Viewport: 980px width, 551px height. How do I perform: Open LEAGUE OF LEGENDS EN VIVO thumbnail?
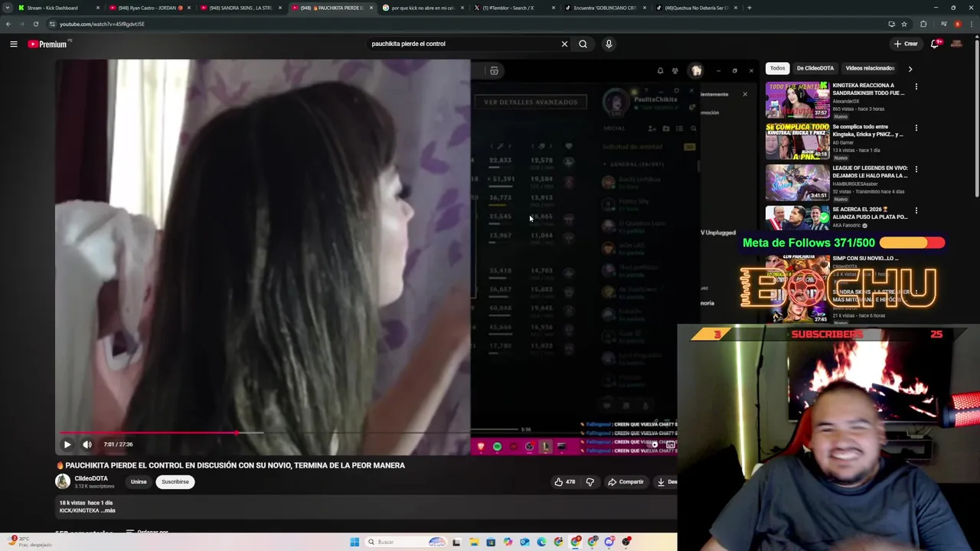coord(797,182)
